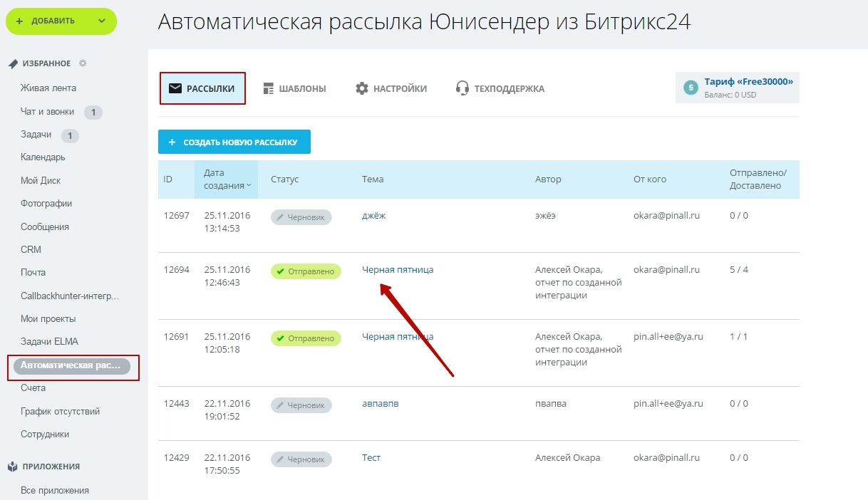
Task: Click the pin icon beside Избранное
Action: click(x=13, y=63)
